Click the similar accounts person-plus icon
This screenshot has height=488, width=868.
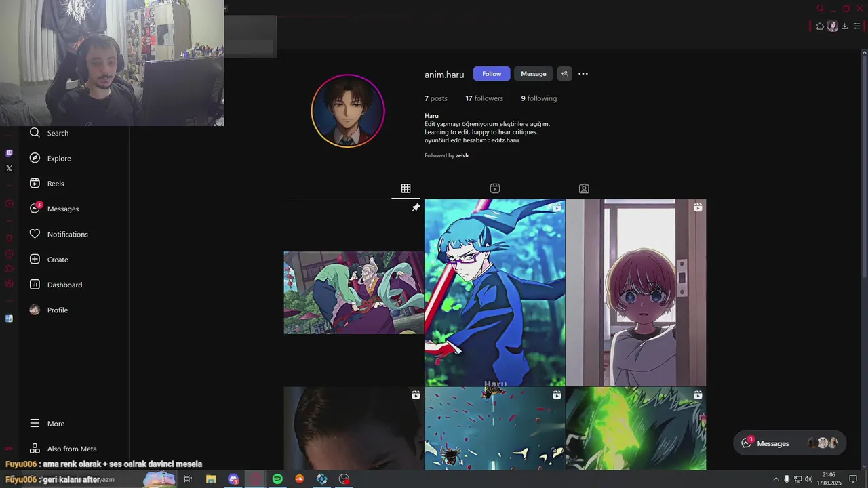(564, 74)
